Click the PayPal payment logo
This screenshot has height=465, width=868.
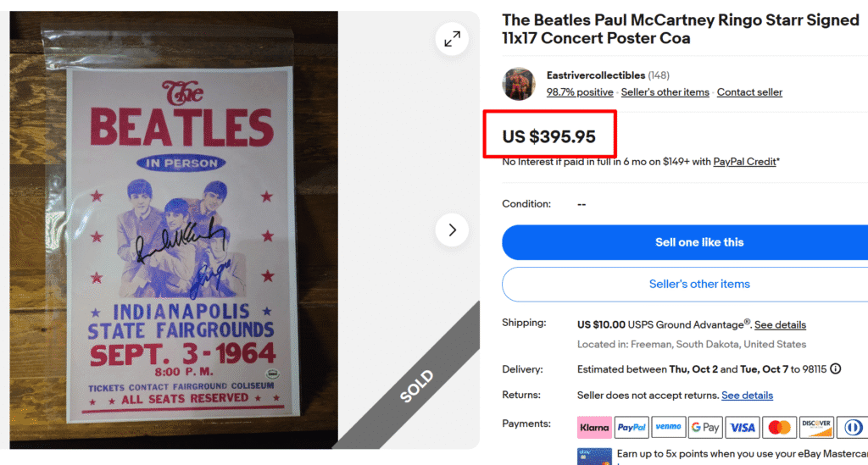click(632, 428)
